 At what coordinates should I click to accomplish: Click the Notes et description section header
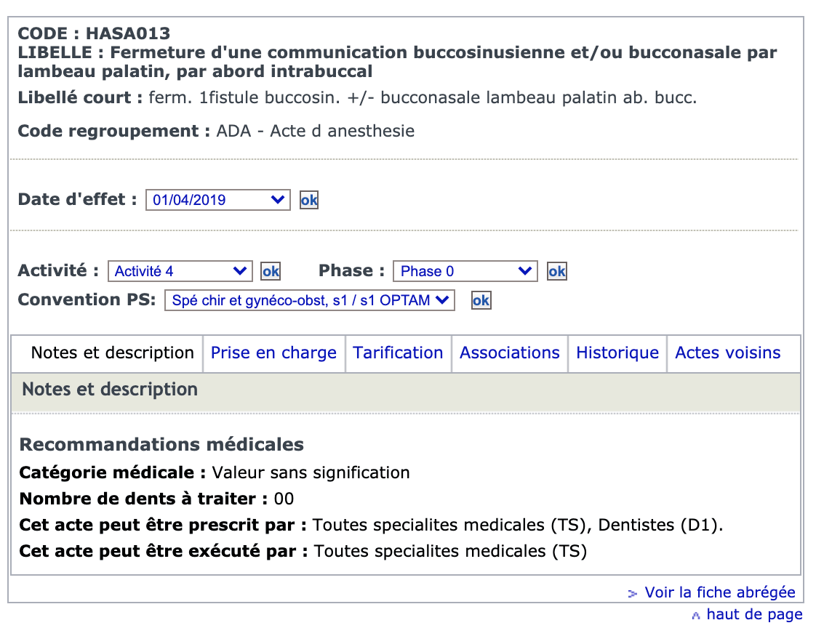(x=110, y=390)
